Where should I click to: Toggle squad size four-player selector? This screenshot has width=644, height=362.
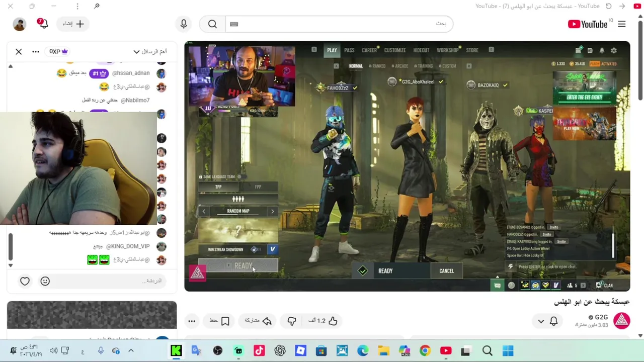click(x=238, y=199)
